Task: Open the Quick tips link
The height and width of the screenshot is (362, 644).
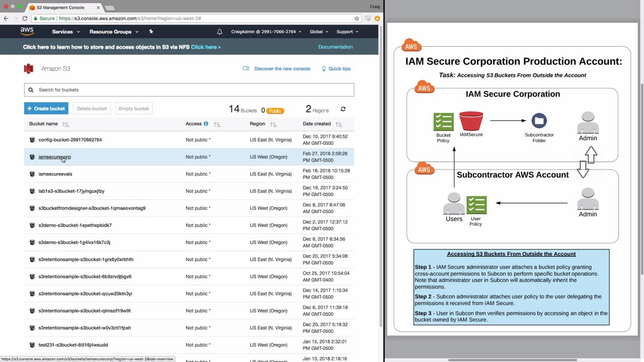Action: [340, 69]
